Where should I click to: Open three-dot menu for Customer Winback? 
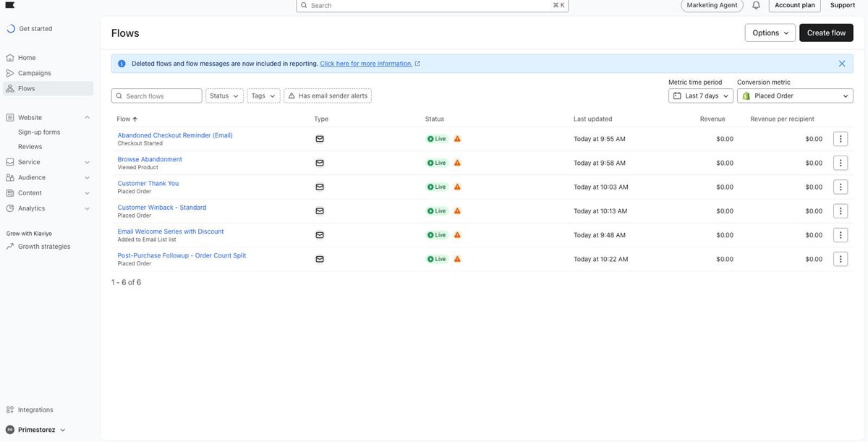coord(841,211)
